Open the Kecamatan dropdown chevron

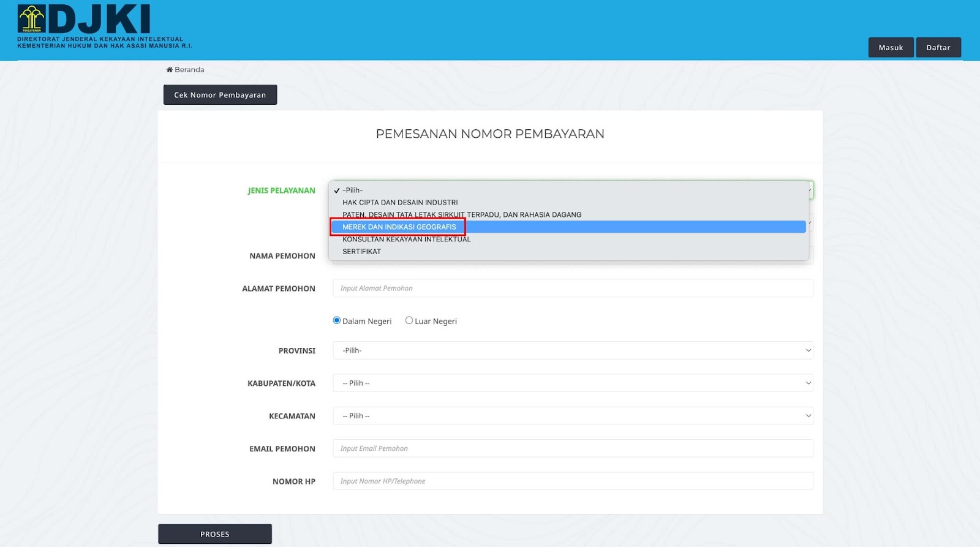(808, 416)
